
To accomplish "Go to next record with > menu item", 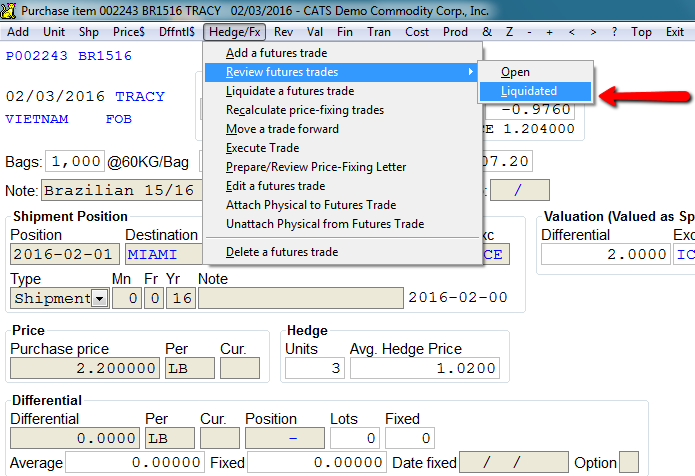I will [x=593, y=32].
